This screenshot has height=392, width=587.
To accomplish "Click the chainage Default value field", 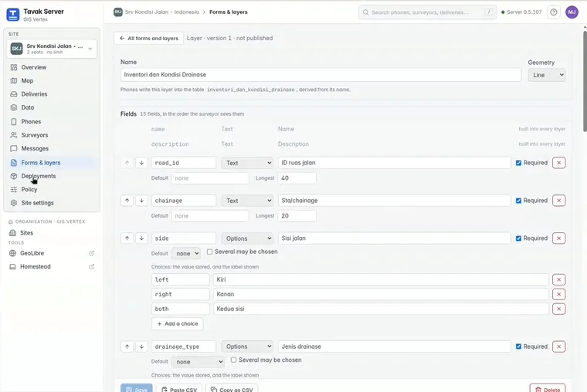I will click(x=210, y=216).
